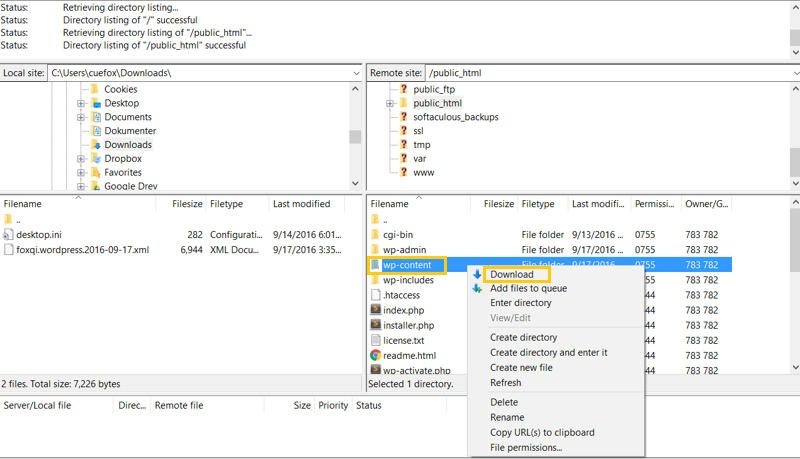Screen dimensions: 800x459
Task: Choose Rename in the context menu
Action: point(507,417)
